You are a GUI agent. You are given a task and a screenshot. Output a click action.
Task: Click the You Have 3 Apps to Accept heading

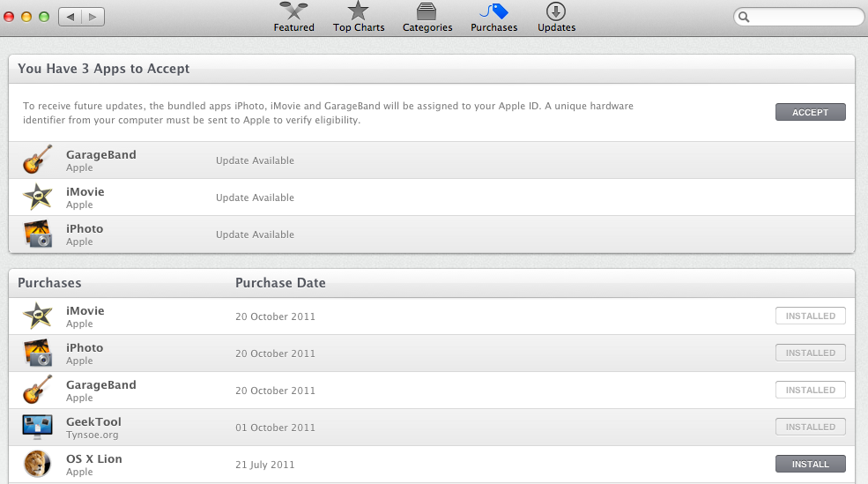point(103,69)
